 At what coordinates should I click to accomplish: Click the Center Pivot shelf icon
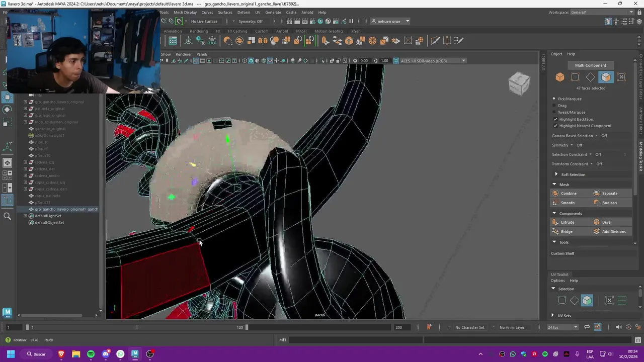point(188,41)
